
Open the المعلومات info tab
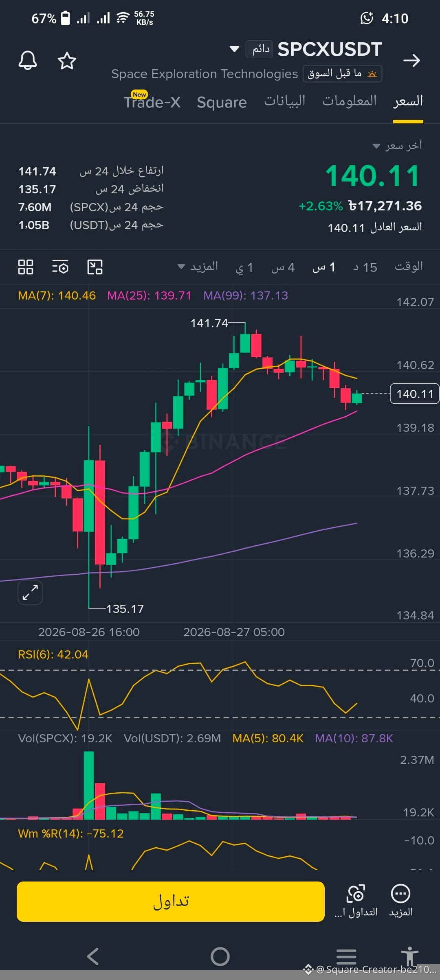[349, 101]
